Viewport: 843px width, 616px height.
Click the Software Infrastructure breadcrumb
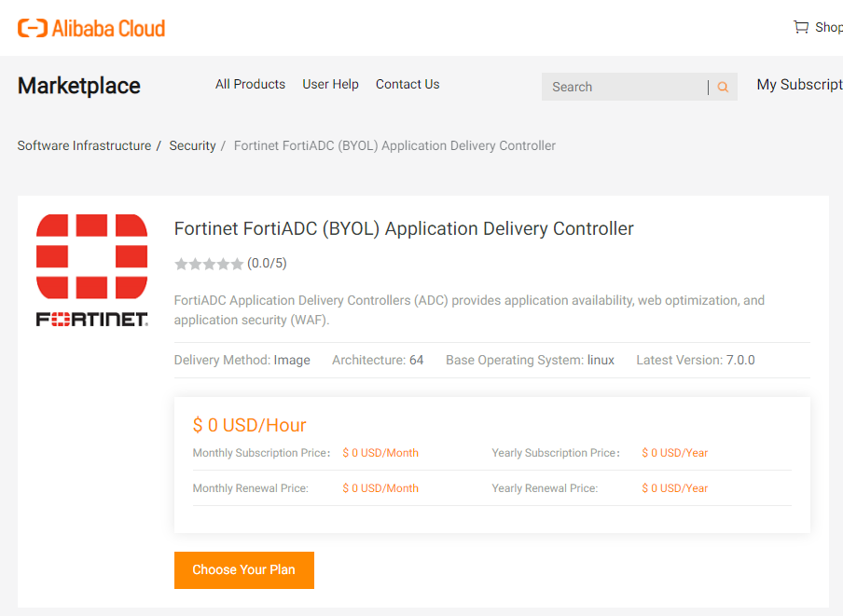84,145
